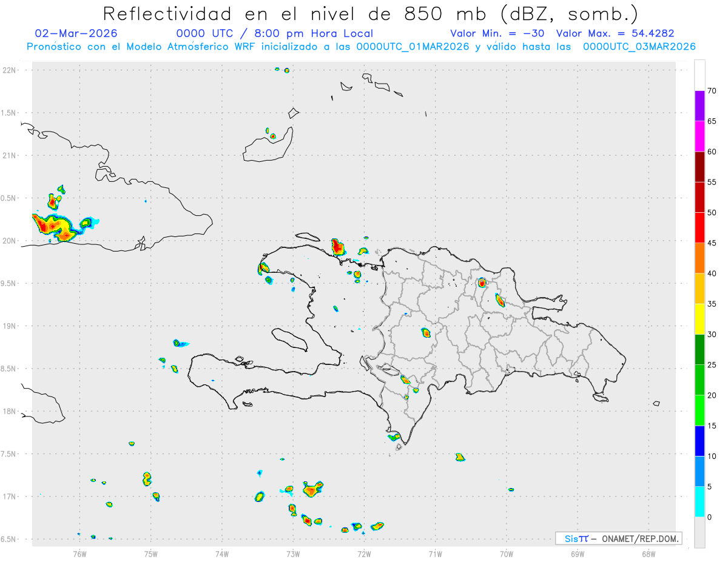Click the '35' tick label on color bar
728x562 pixels.
click(712, 304)
